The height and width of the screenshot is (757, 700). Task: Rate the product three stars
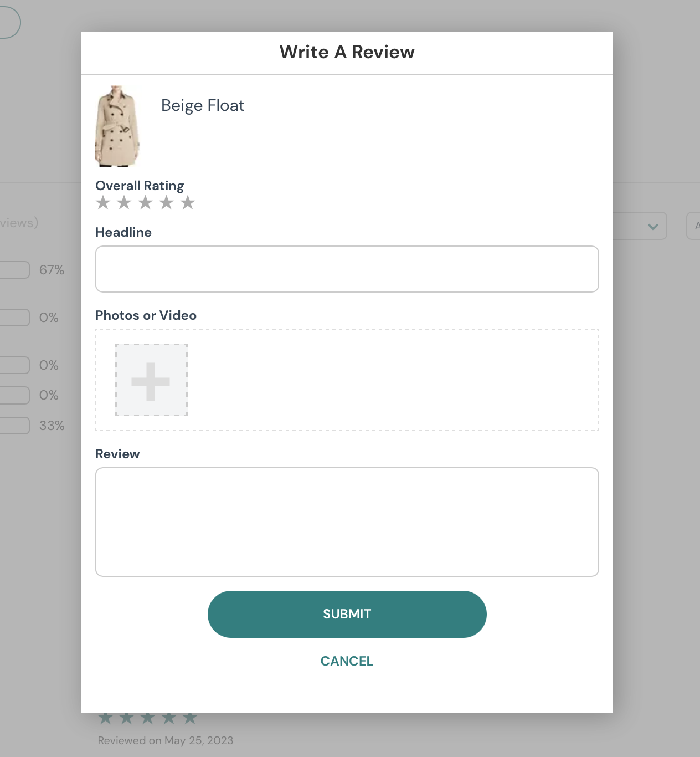[145, 203]
